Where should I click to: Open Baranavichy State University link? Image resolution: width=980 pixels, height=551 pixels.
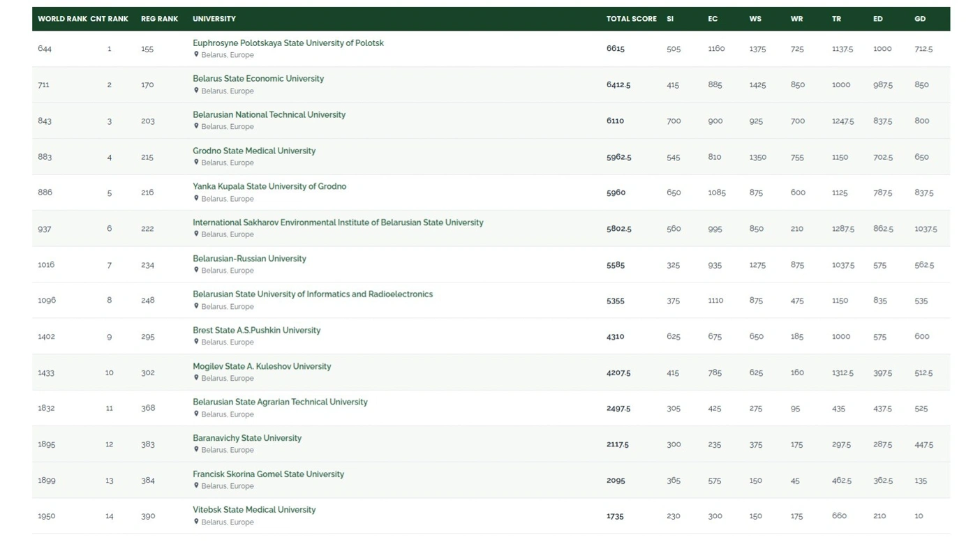pyautogui.click(x=247, y=438)
